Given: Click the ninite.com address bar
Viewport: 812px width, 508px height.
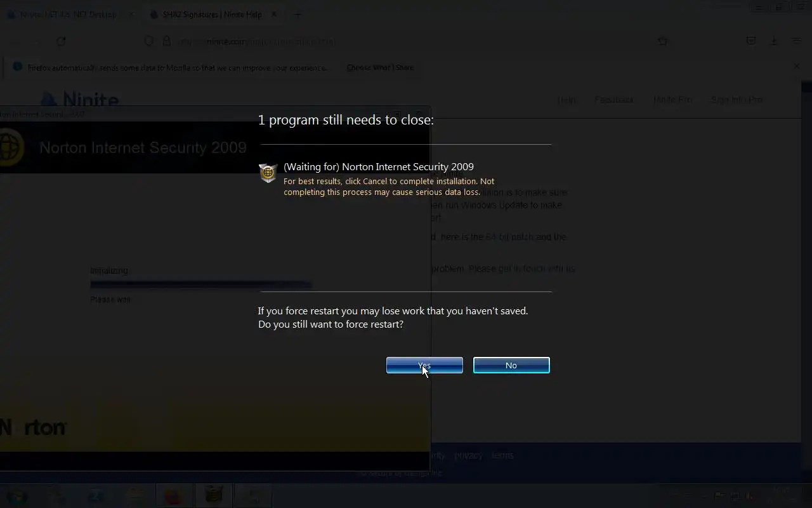Looking at the screenshot, I should 406,41.
